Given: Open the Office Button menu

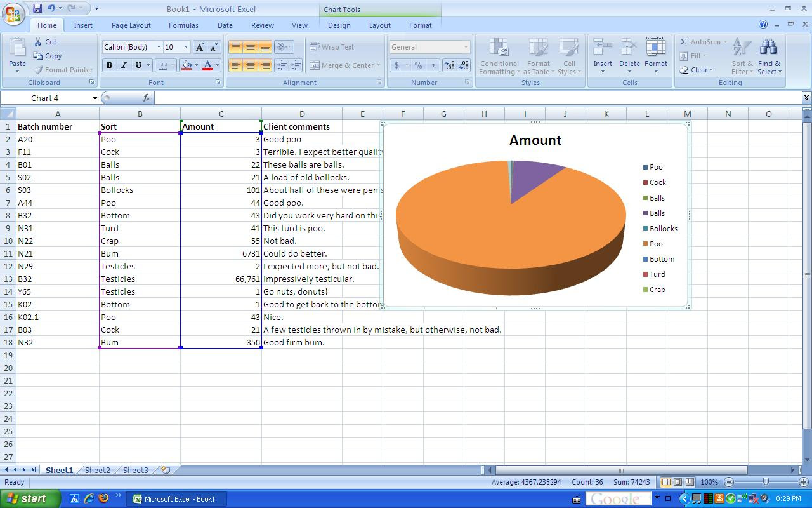Looking at the screenshot, I should [14, 14].
